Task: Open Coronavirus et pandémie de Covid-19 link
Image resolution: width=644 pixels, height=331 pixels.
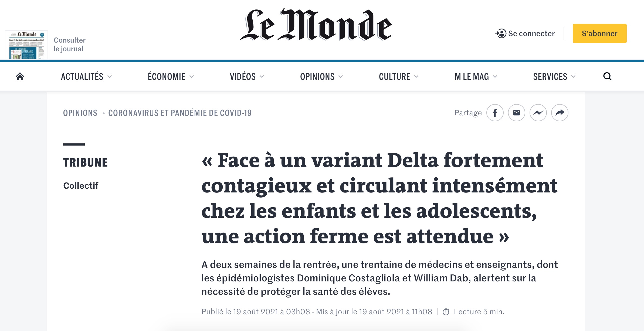Action: (x=180, y=113)
